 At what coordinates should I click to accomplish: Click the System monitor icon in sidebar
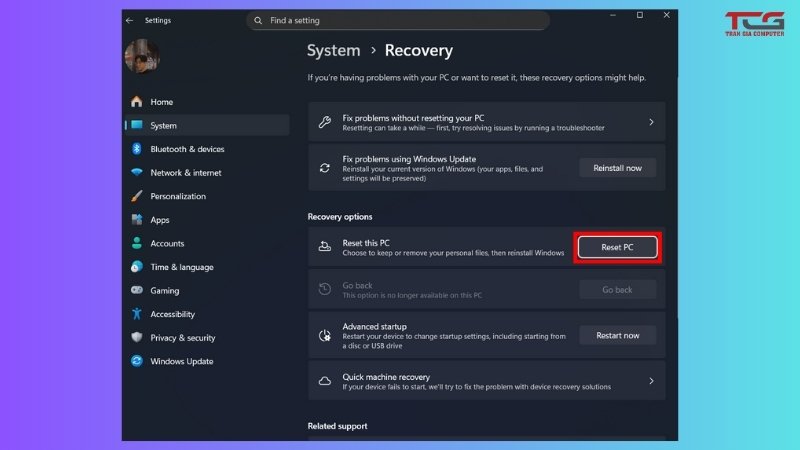point(137,125)
